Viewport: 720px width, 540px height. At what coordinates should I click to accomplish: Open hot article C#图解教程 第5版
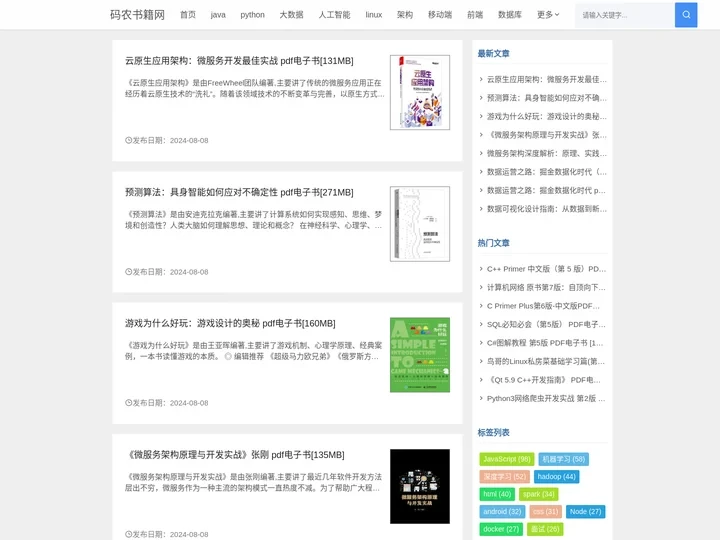coord(545,343)
